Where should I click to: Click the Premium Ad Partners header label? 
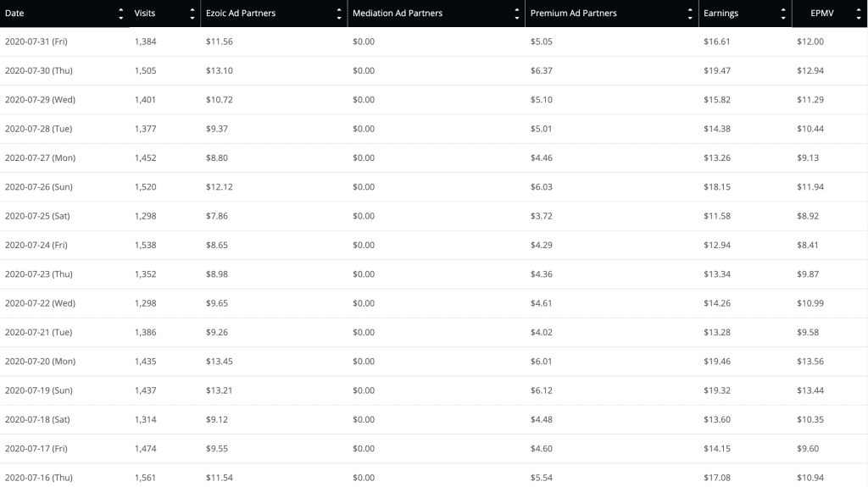pos(574,14)
